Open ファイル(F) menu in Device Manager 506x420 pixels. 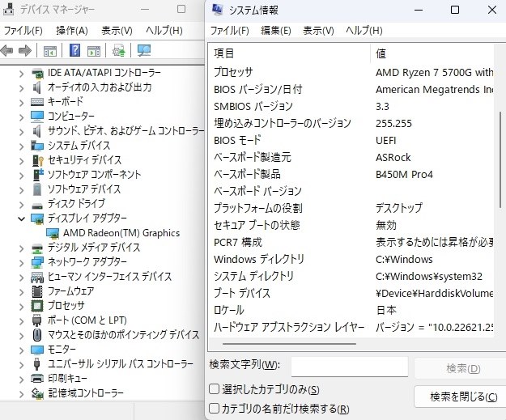coord(23,31)
